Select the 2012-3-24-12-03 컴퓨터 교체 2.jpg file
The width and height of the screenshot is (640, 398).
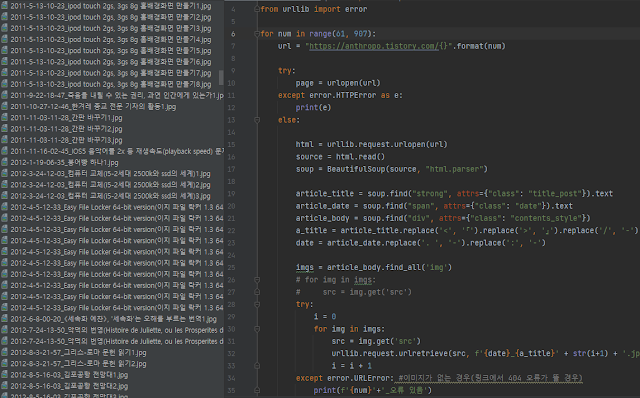click(110, 185)
